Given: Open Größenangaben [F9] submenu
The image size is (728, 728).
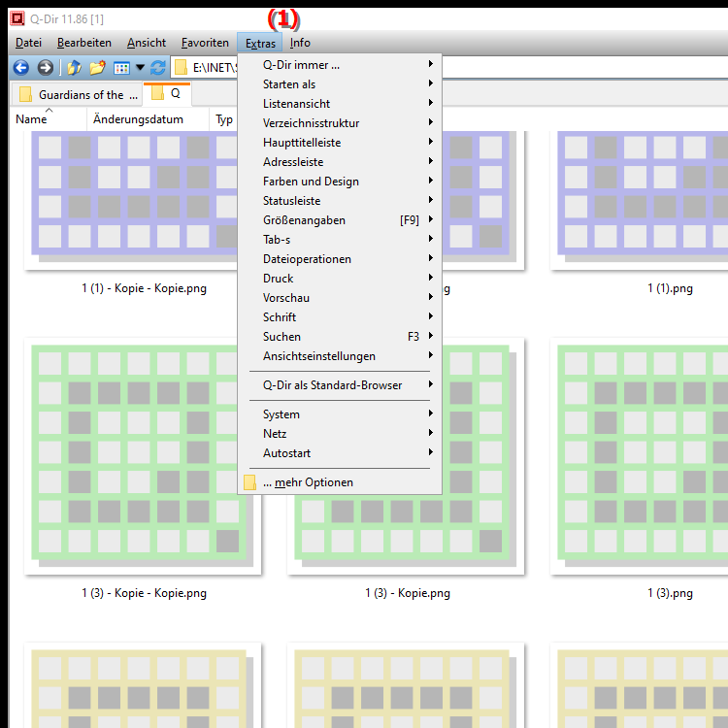Looking at the screenshot, I should point(340,220).
